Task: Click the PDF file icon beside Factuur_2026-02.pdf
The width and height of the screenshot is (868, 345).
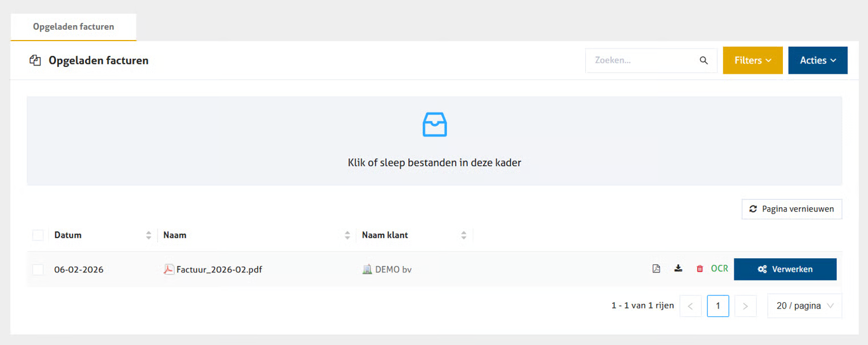Action: click(x=169, y=270)
